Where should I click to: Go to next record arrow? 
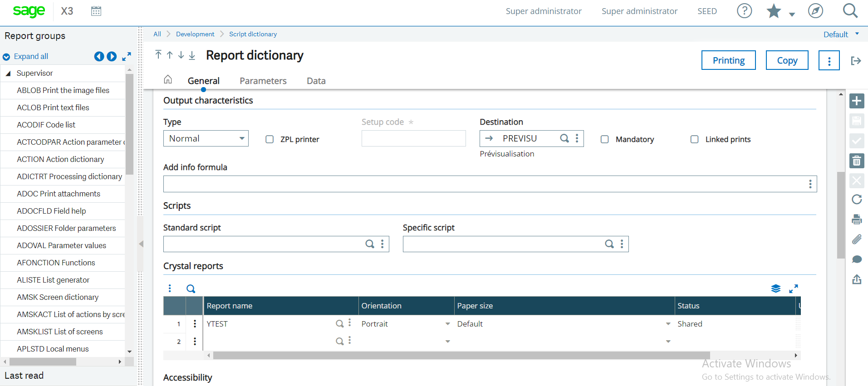(181, 55)
